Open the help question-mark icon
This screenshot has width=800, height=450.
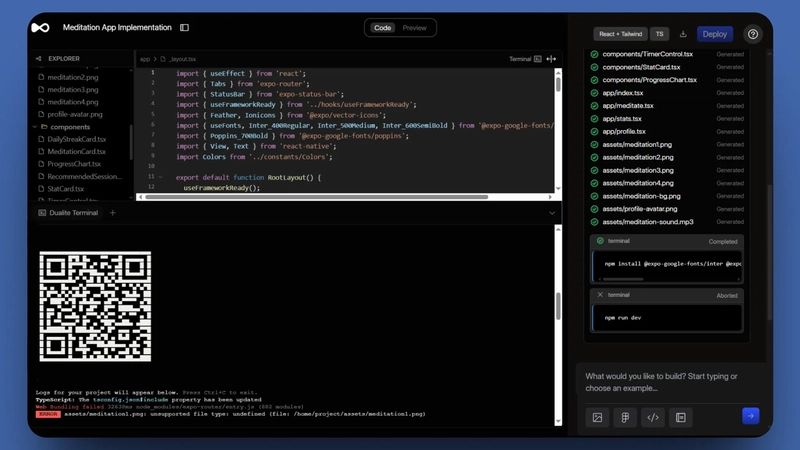(x=753, y=34)
